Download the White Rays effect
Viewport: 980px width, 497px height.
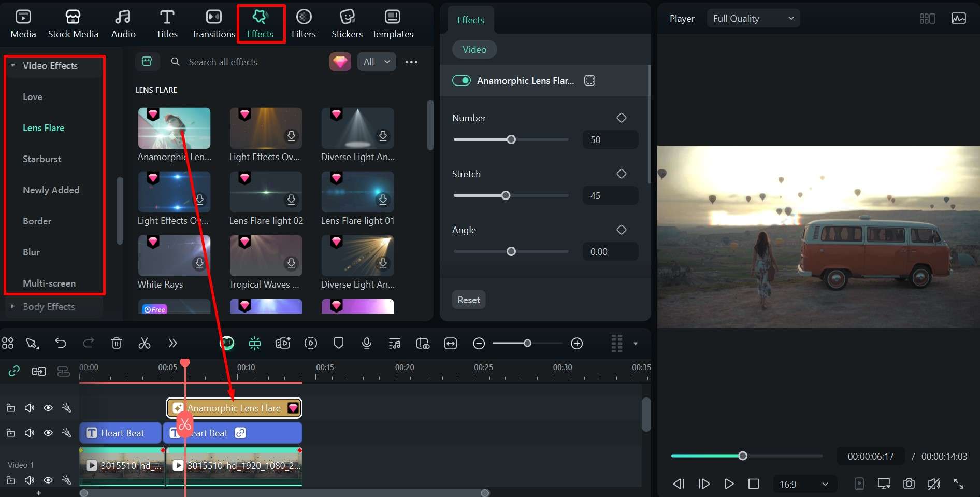[199, 263]
